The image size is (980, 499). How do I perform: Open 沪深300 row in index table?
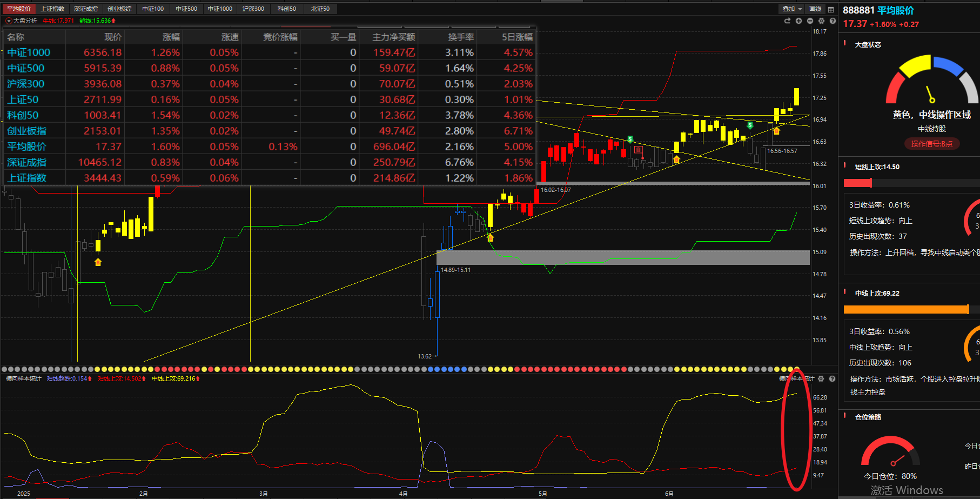[270, 84]
